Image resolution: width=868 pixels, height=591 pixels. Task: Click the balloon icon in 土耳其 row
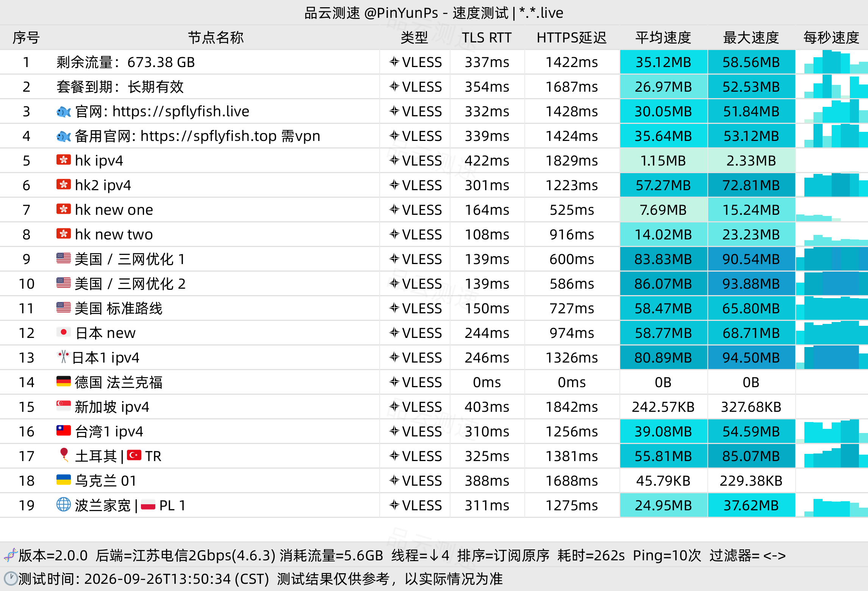pyautogui.click(x=64, y=455)
